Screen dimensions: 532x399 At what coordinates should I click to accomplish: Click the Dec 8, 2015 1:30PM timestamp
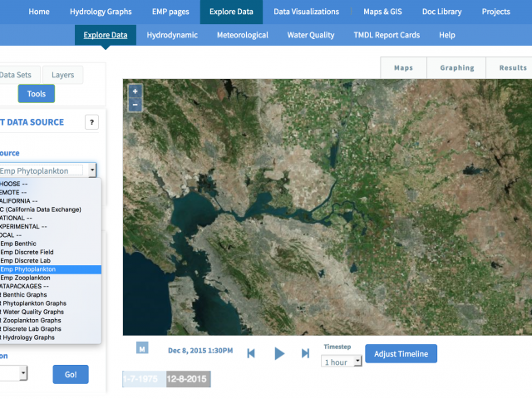(200, 351)
